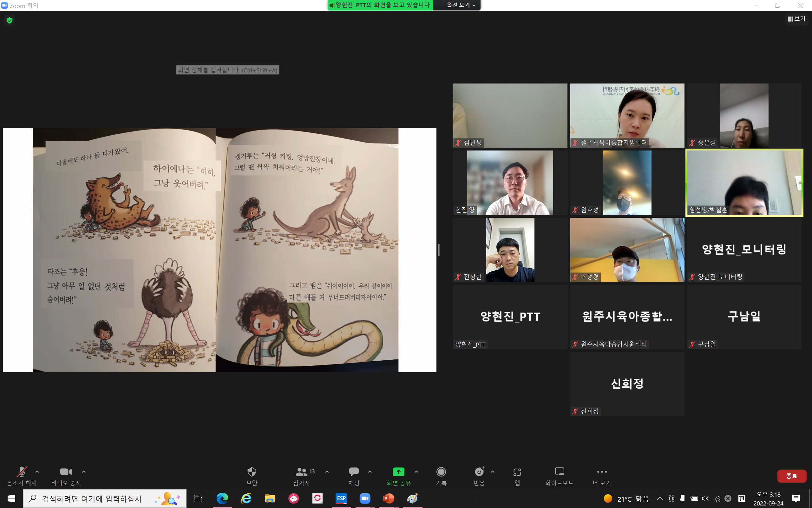Open the ESP app on taskbar
Image resolution: width=812 pixels, height=508 pixels.
pos(341,498)
